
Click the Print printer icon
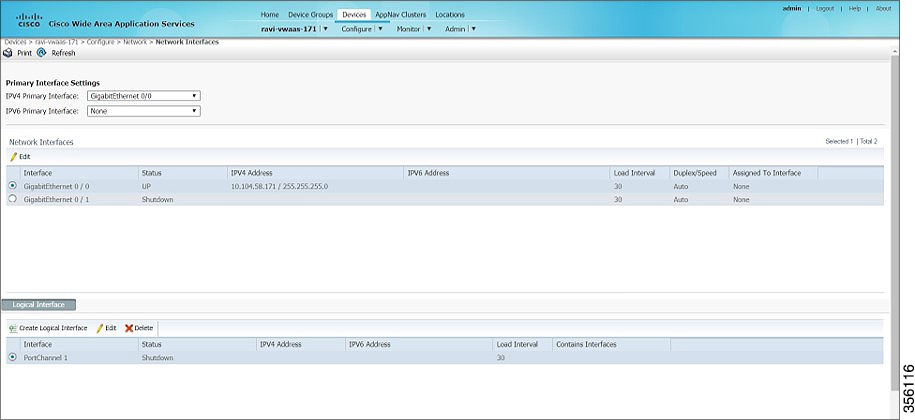(8, 53)
